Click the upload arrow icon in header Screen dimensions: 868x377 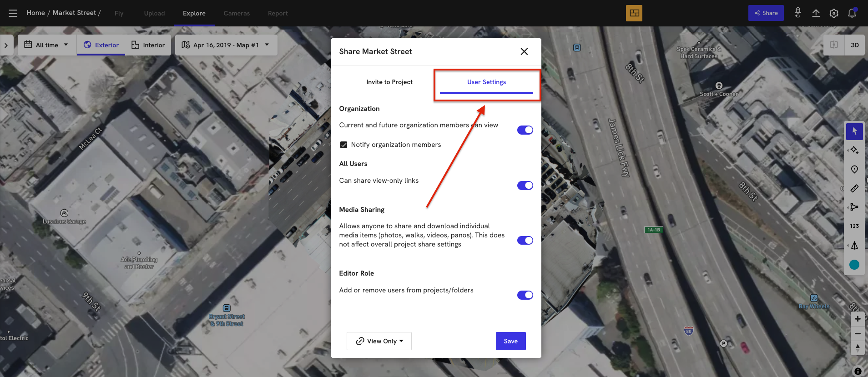coord(816,13)
